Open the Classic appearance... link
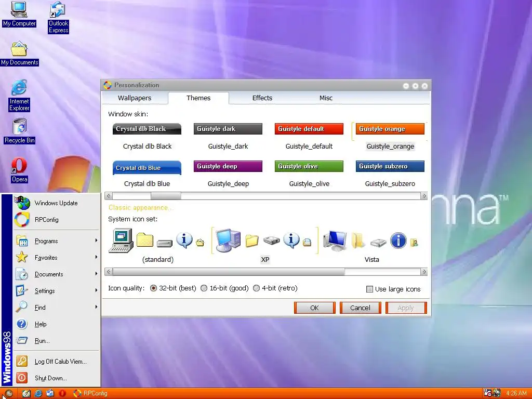The height and width of the screenshot is (399, 532). coord(140,208)
